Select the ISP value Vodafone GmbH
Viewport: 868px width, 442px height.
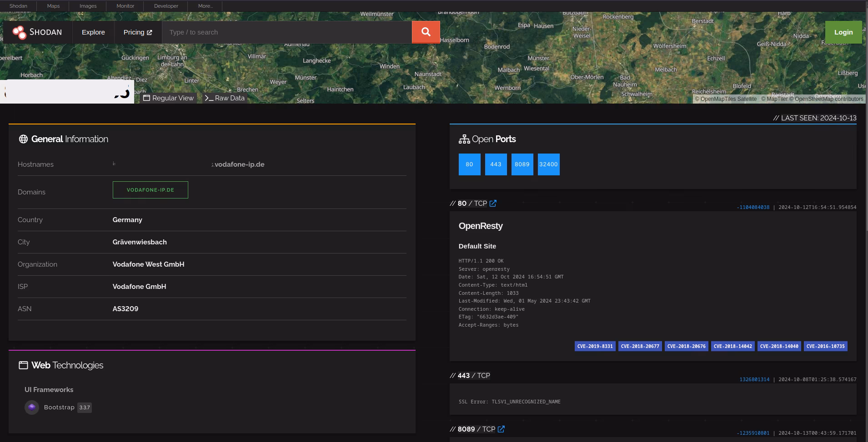[x=139, y=287]
